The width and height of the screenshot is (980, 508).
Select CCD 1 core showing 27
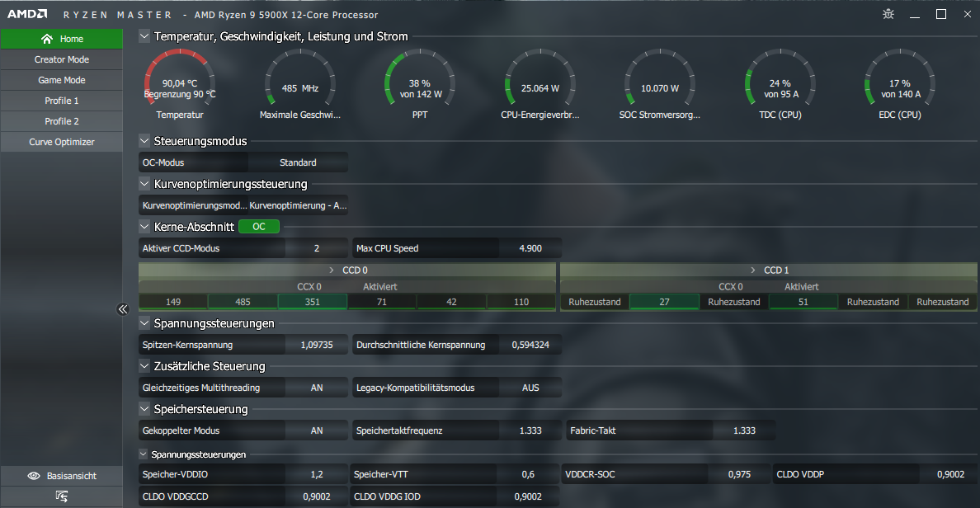coord(664,302)
